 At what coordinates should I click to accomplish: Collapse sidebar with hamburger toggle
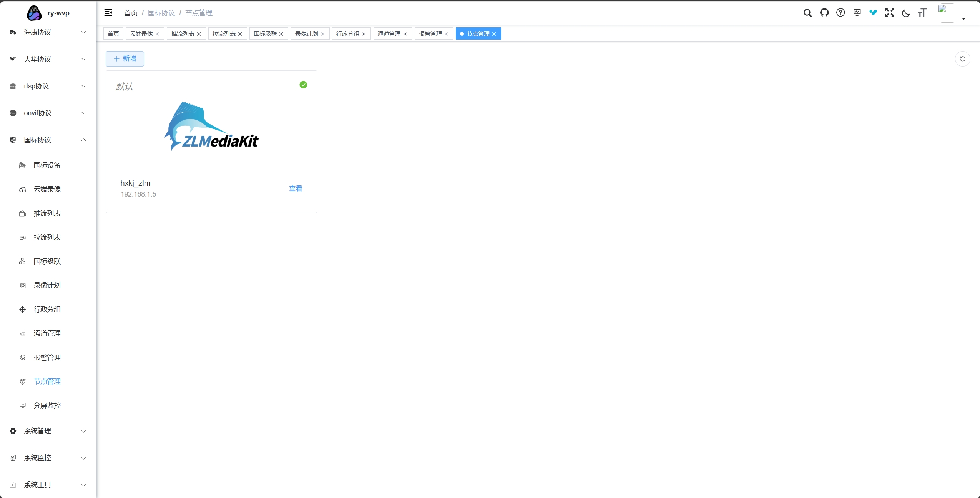(108, 13)
